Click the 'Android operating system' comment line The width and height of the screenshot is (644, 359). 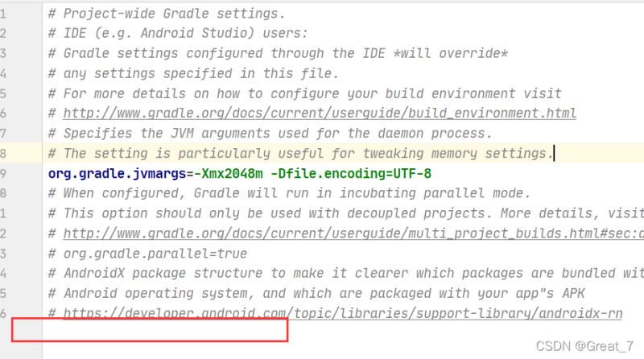coord(316,293)
